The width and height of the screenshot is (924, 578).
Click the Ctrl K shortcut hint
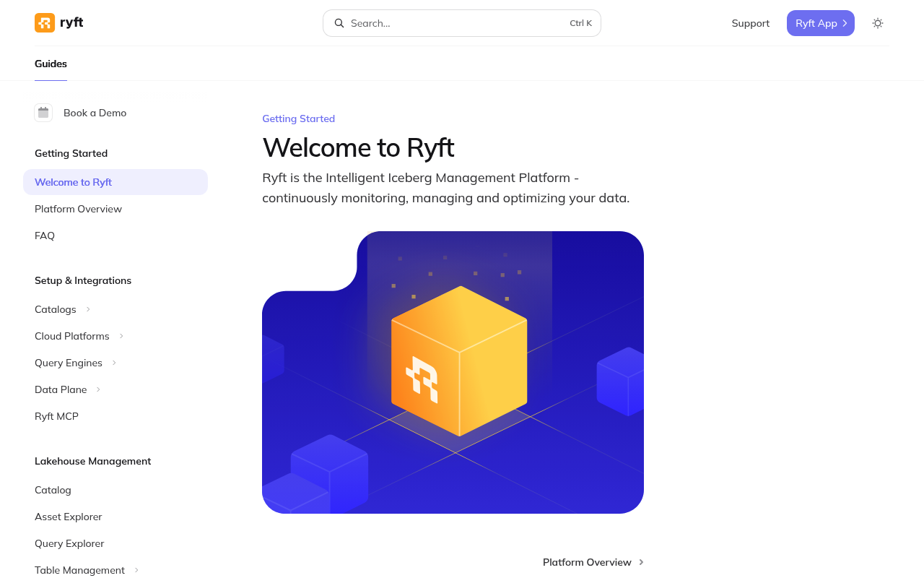(x=580, y=23)
